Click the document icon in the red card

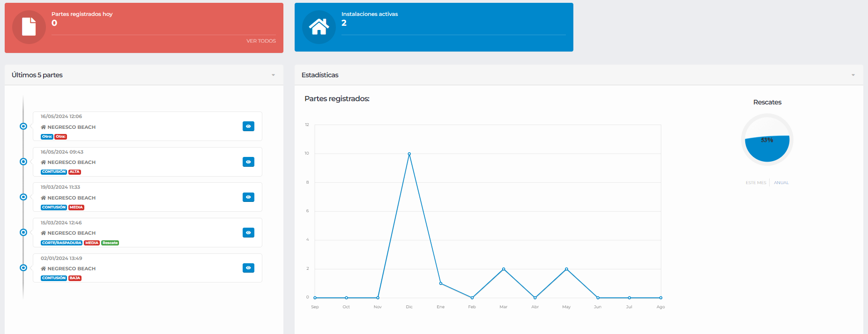[x=29, y=27]
